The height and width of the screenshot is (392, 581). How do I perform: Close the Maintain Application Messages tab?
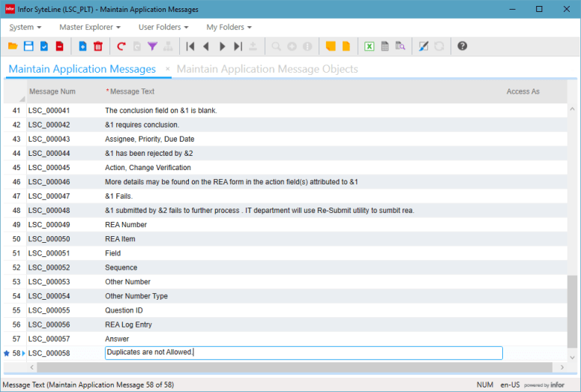(167, 69)
